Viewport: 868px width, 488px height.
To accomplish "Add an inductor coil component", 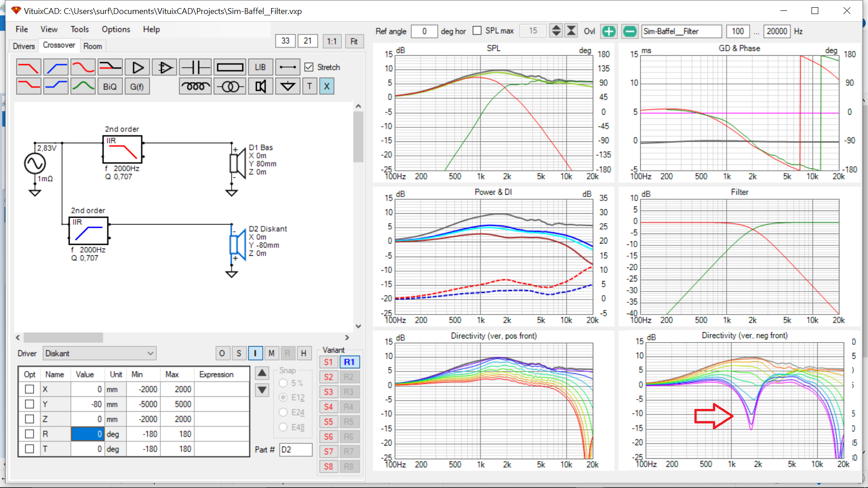I will (x=195, y=86).
